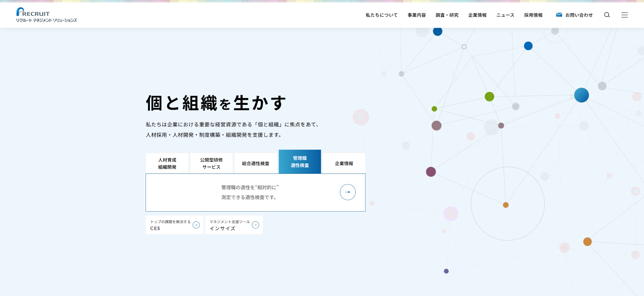Click the 私たちは企業における intro sentence

[x=233, y=124]
